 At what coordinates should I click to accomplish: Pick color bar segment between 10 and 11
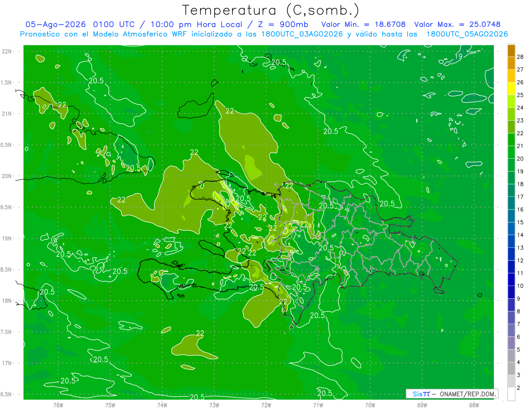click(x=511, y=280)
